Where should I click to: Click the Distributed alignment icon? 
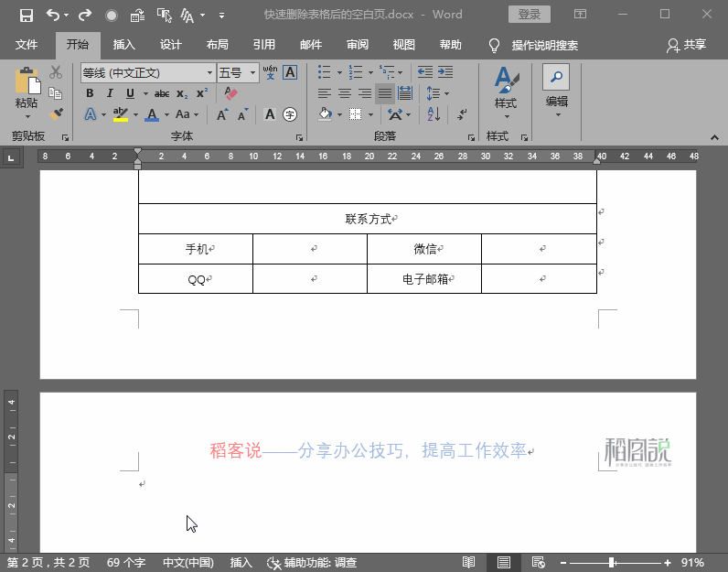coord(405,93)
